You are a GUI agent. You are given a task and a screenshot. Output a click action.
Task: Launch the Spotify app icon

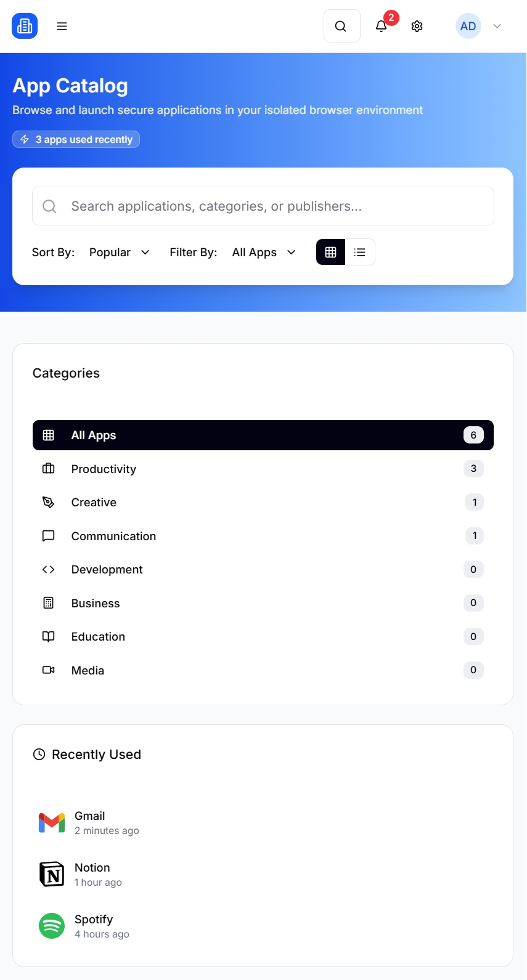point(52,926)
